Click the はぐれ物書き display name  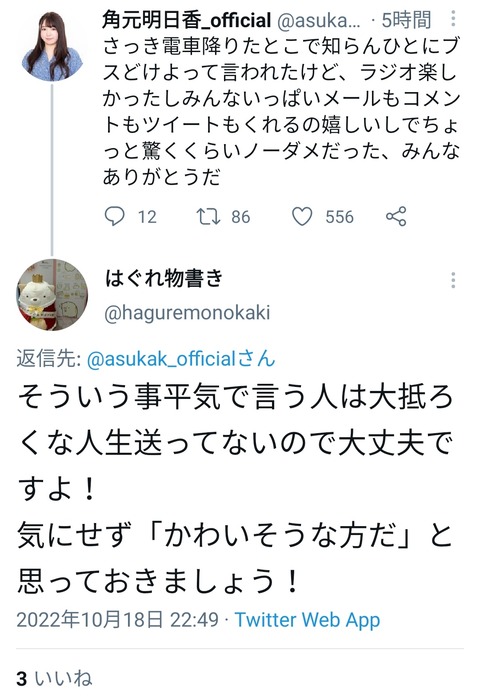(x=164, y=278)
